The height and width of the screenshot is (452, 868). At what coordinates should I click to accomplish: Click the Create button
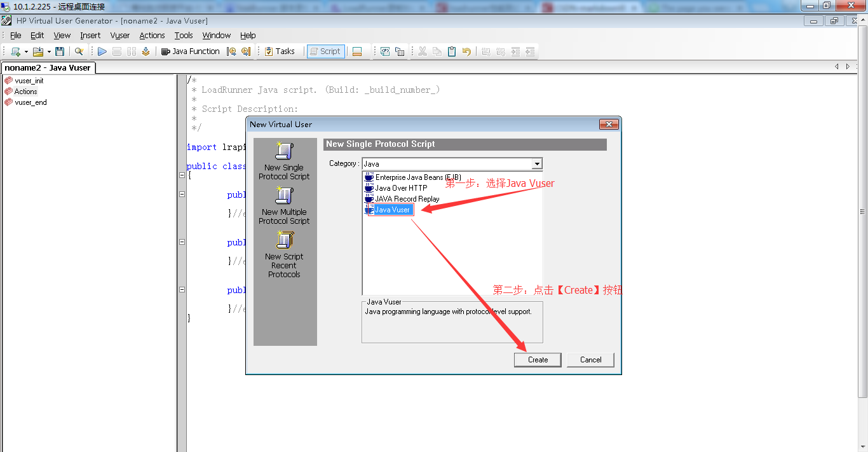[x=538, y=360]
